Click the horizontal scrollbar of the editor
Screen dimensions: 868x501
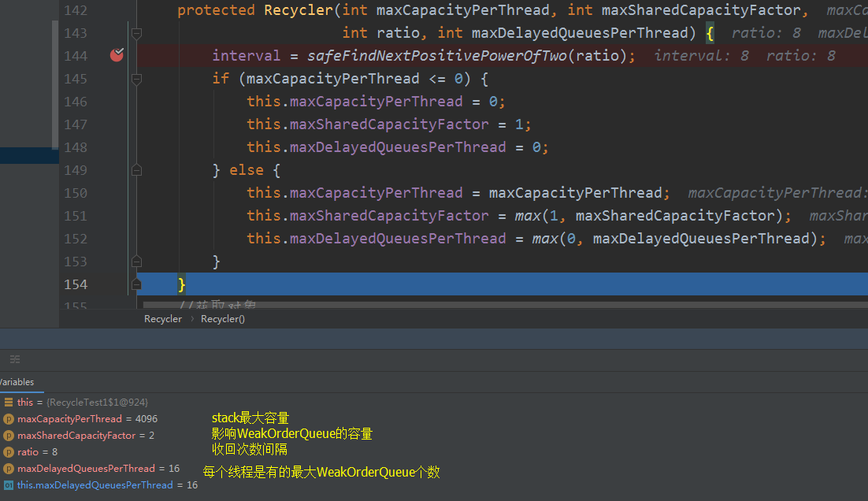[x=505, y=305]
